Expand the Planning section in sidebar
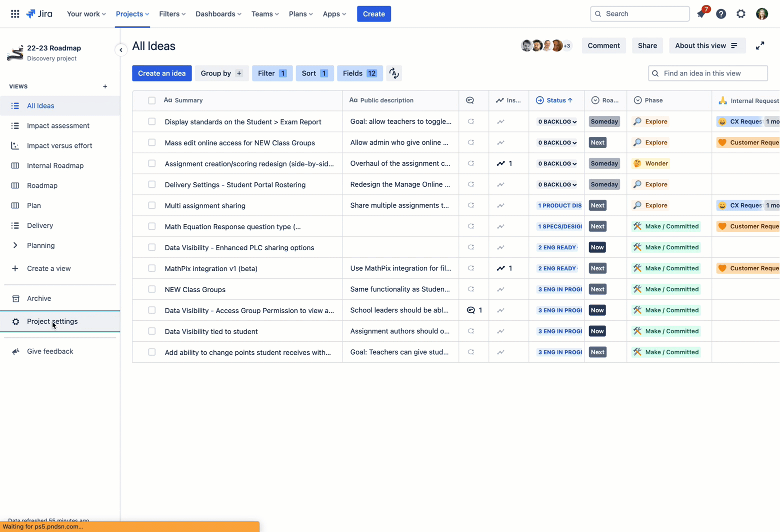The height and width of the screenshot is (532, 780). tap(15, 245)
